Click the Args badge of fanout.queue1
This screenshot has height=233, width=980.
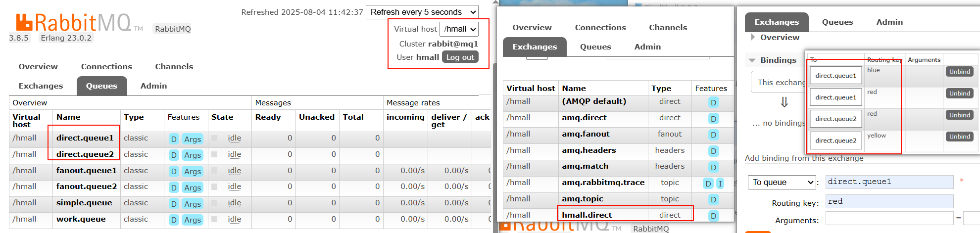tap(193, 171)
